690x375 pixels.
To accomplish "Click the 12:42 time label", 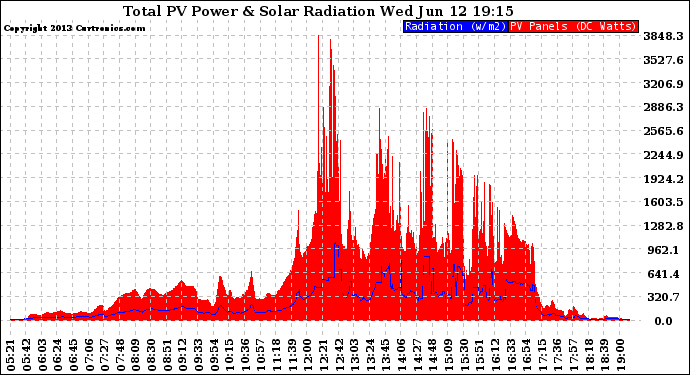I will [x=339, y=355].
